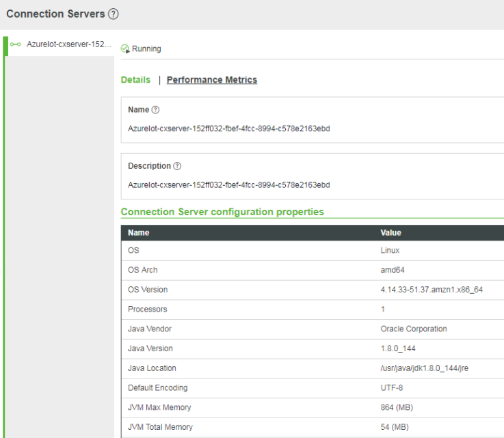Select the Linux value cell
This screenshot has width=504, height=438.
[x=390, y=251]
